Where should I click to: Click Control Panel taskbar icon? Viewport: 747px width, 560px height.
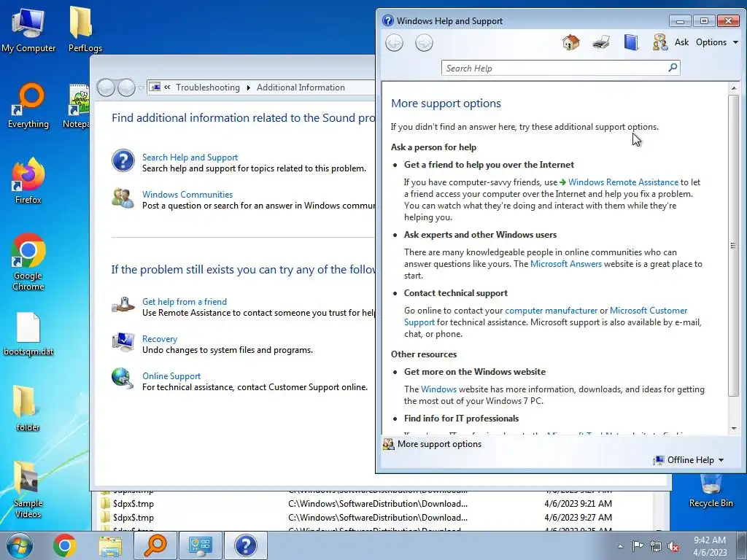click(200, 545)
